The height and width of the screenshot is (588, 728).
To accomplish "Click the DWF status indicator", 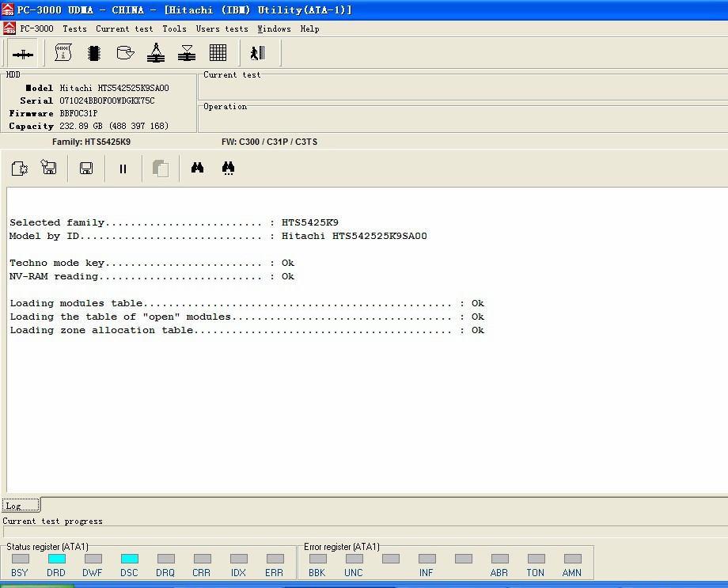I will (x=93, y=559).
